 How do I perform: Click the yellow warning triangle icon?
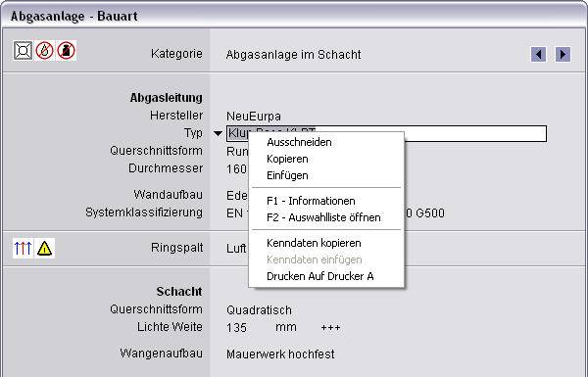tap(45, 248)
